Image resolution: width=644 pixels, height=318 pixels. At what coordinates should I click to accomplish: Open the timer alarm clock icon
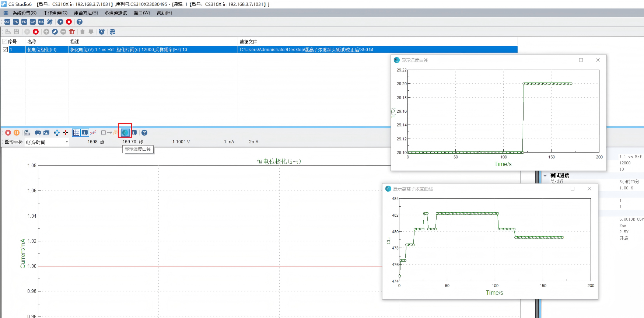click(102, 32)
